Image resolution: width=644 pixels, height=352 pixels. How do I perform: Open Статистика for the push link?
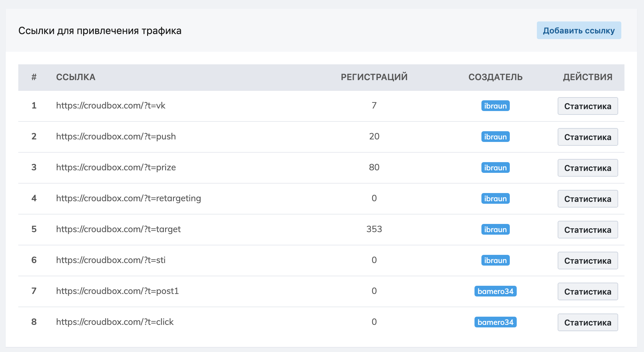pyautogui.click(x=588, y=137)
